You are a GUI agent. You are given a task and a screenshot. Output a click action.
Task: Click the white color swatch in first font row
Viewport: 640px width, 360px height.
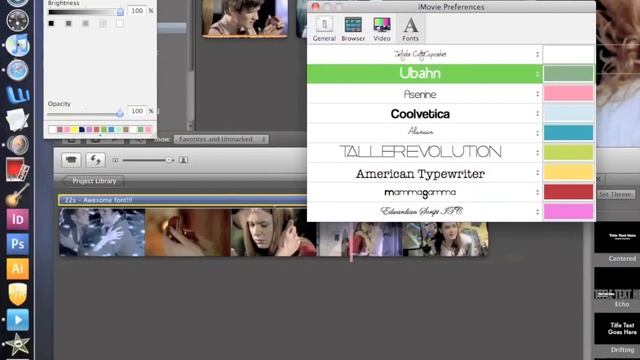(568, 54)
